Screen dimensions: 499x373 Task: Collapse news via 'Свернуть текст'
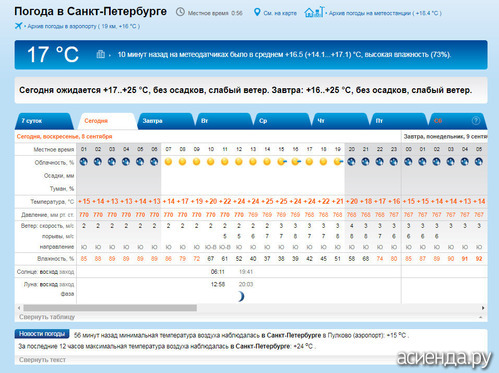pyautogui.click(x=42, y=360)
